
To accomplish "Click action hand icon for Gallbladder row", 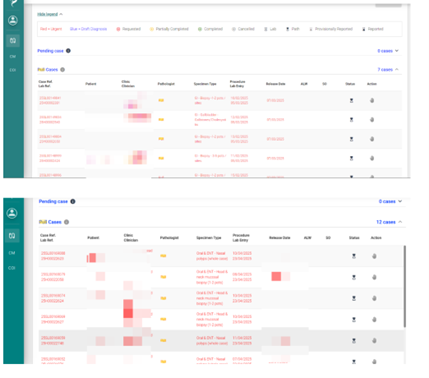I will [x=372, y=120].
